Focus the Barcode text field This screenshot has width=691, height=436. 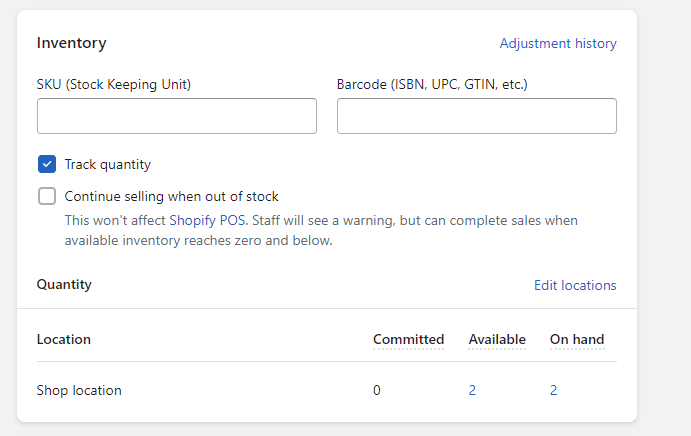[477, 116]
